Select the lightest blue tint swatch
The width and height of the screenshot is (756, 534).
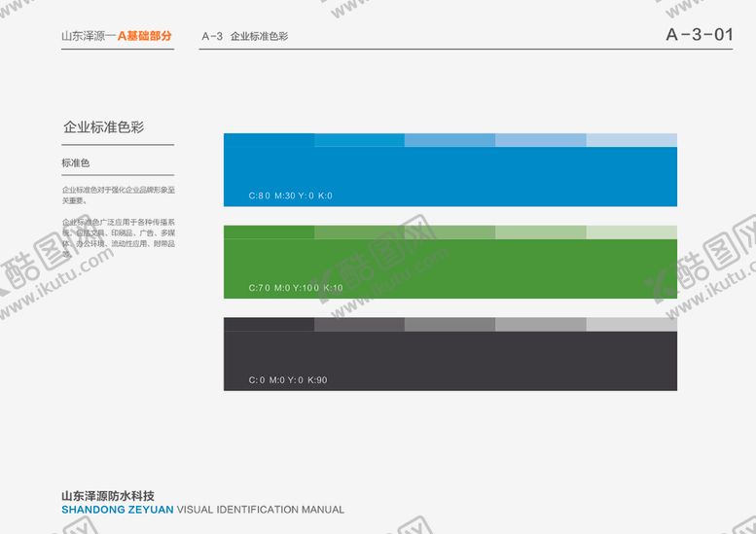point(631,140)
